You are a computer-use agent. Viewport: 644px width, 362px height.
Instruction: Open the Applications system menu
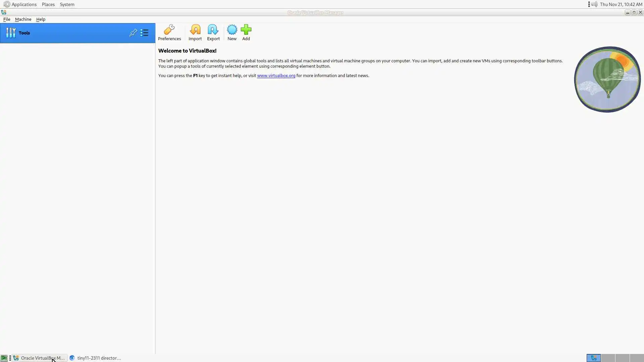[24, 4]
